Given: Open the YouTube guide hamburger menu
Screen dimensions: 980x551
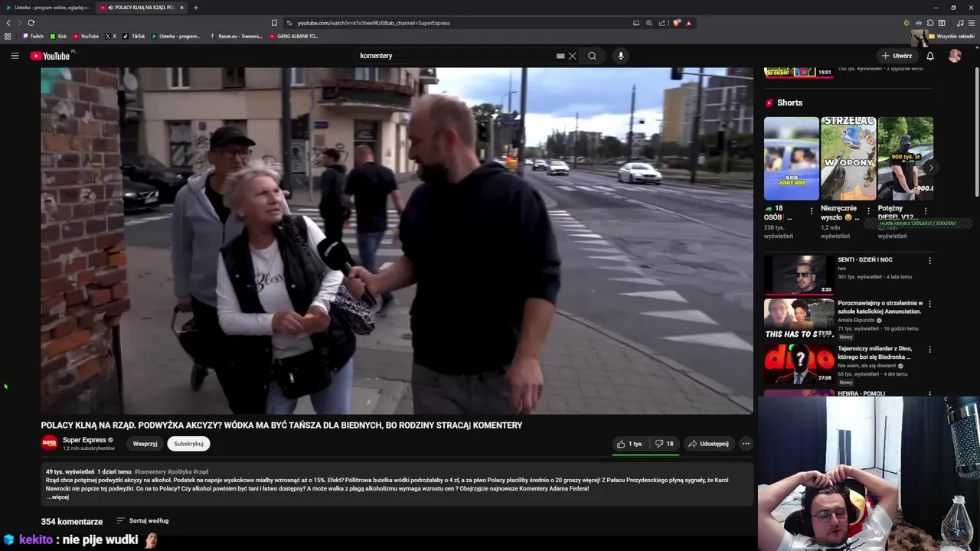Looking at the screenshot, I should (15, 56).
